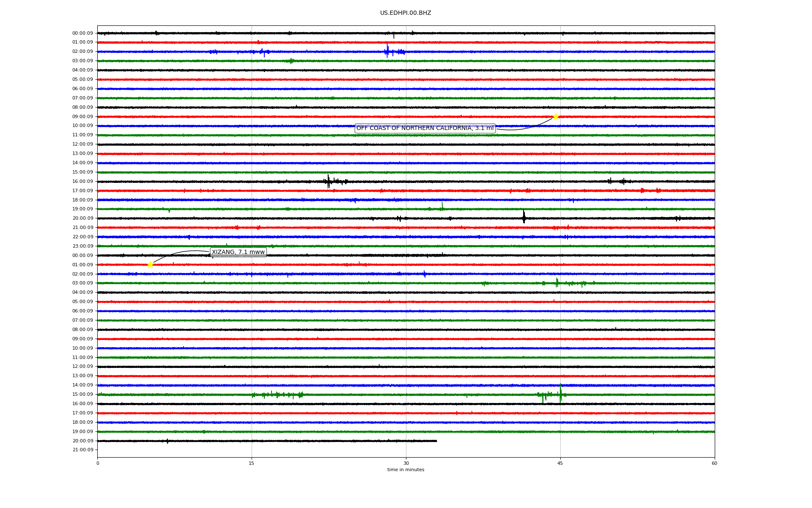812x508 pixels.
Task: Click the large black spike on the first 16:00:09 trace
Action: pos(328,181)
